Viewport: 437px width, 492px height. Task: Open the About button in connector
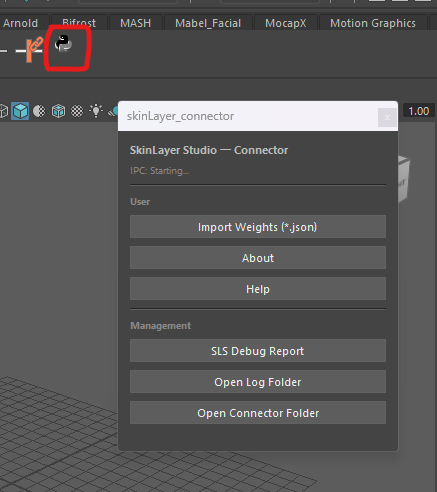point(258,258)
